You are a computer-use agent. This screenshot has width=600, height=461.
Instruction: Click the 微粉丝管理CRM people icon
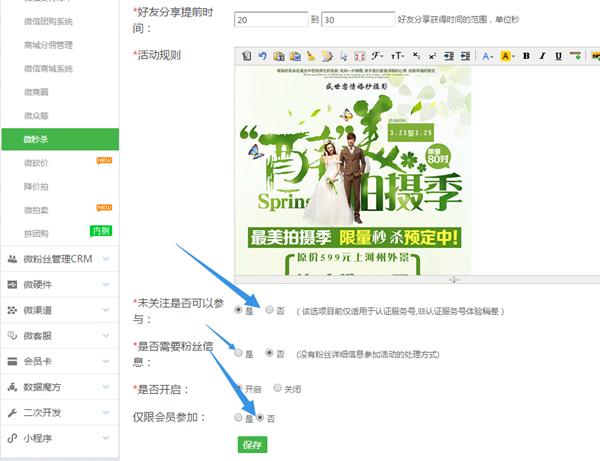pyautogui.click(x=12, y=259)
